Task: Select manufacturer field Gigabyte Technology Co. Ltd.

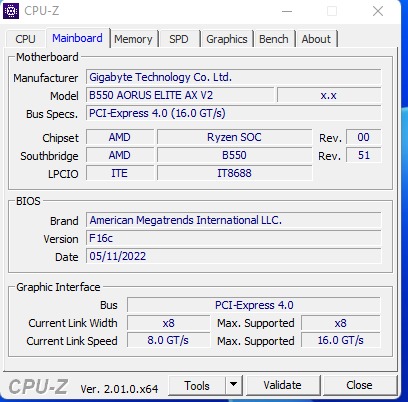Action: coord(233,77)
